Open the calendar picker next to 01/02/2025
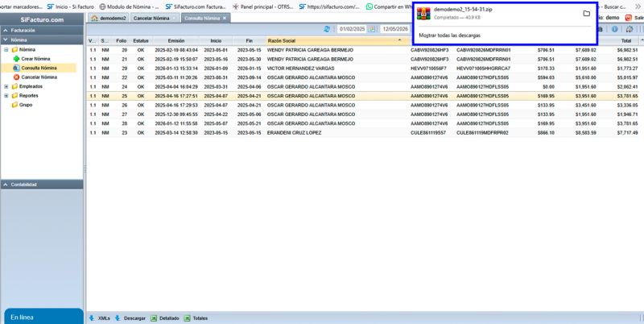This screenshot has width=644, height=324. [371, 29]
